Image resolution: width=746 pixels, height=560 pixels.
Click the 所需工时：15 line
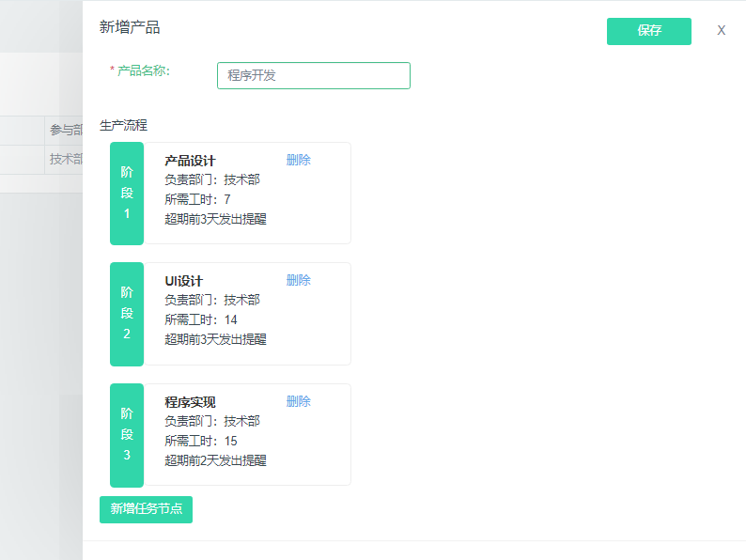pyautogui.click(x=200, y=441)
